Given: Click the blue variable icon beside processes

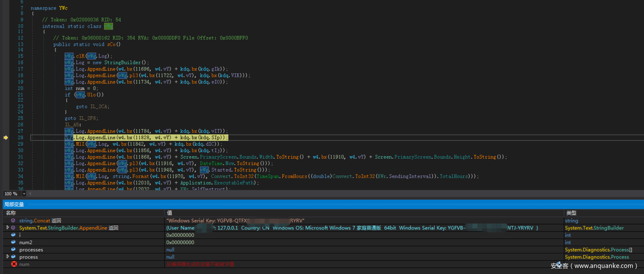Looking at the screenshot, I should pyautogui.click(x=14, y=250).
